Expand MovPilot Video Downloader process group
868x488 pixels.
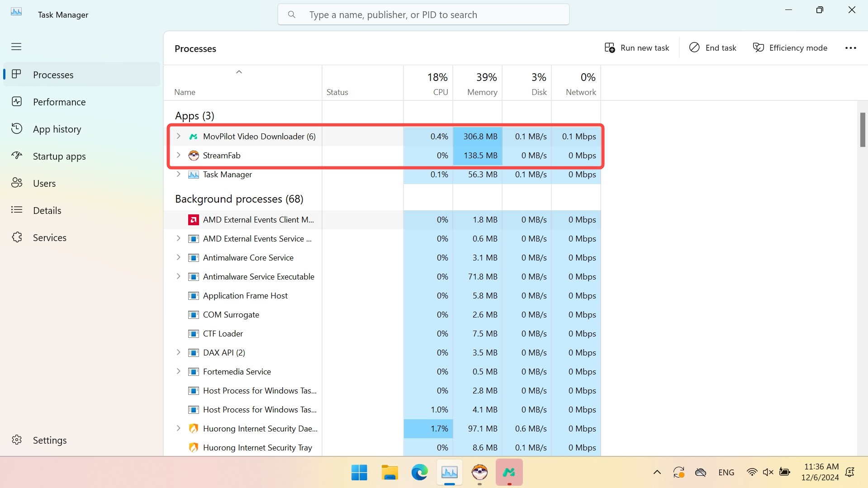point(178,136)
